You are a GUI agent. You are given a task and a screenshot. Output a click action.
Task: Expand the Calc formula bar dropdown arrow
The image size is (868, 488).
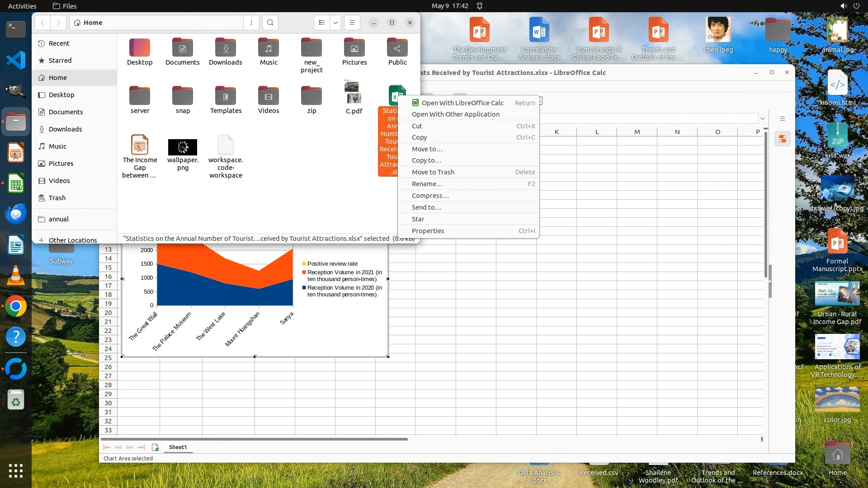tap(763, 118)
